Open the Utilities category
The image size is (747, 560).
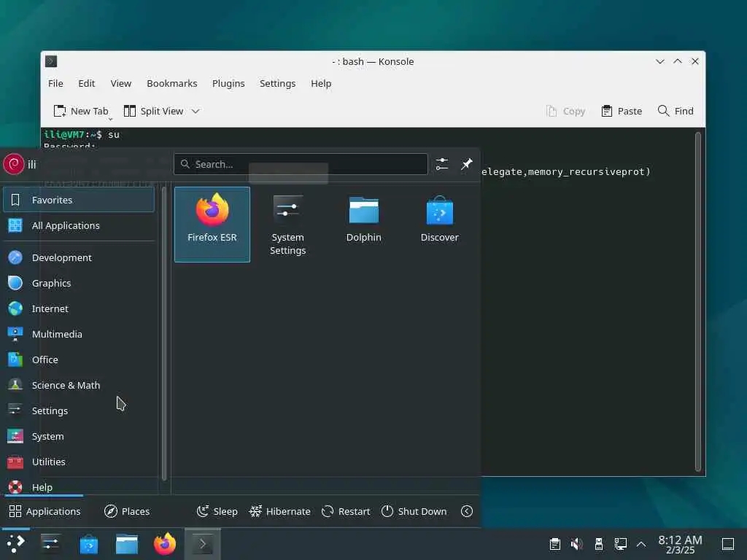[79, 462]
